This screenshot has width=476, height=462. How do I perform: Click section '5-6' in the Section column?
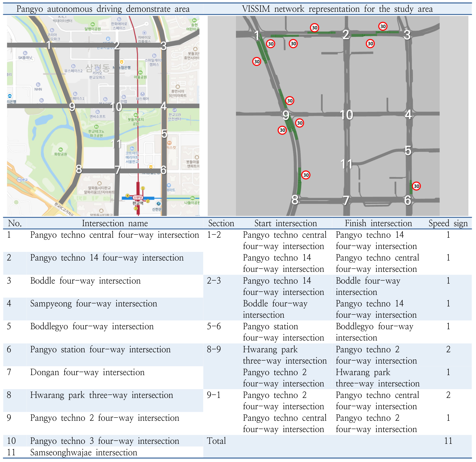[x=214, y=326]
